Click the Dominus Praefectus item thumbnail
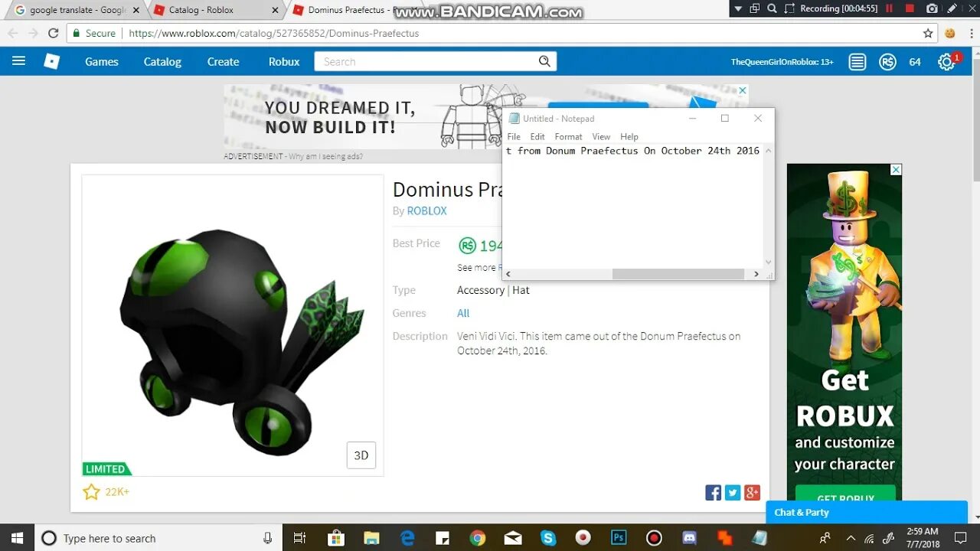The image size is (980, 551). coord(233,325)
